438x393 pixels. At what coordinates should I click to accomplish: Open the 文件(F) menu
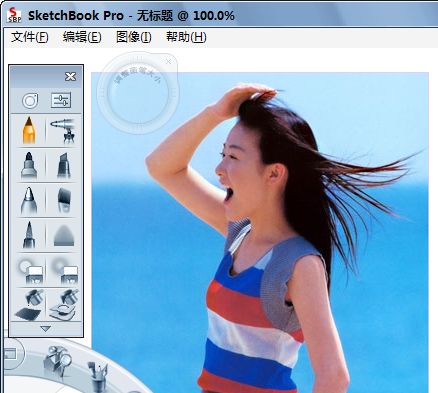pyautogui.click(x=30, y=37)
